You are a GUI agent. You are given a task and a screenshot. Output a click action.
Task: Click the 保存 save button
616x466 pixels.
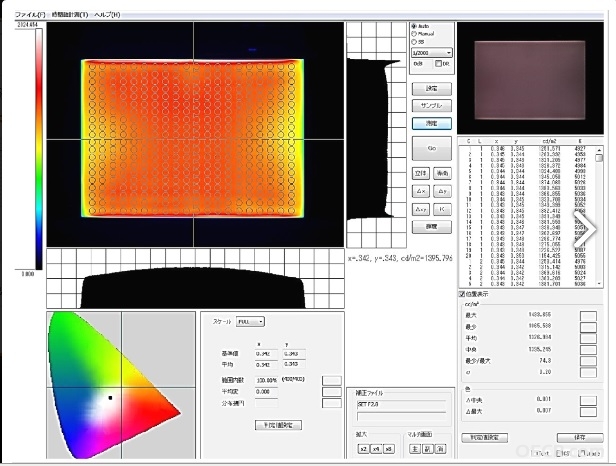click(x=579, y=437)
